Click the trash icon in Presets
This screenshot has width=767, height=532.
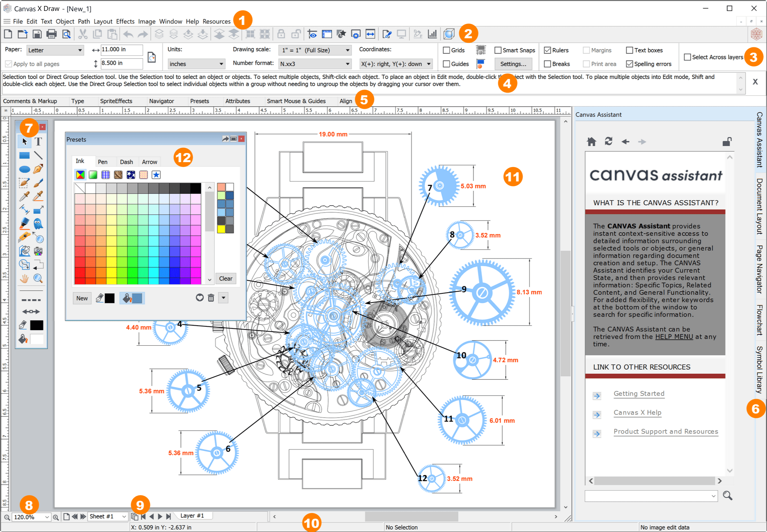click(211, 298)
